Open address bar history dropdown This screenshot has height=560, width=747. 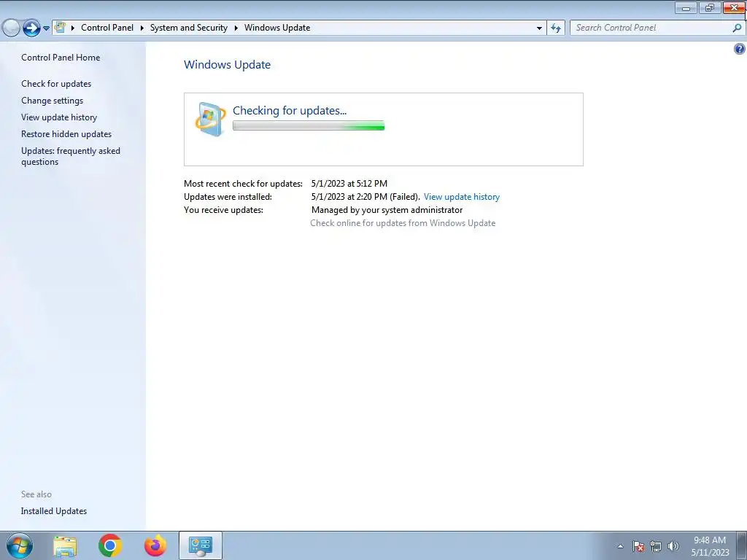[x=539, y=28]
